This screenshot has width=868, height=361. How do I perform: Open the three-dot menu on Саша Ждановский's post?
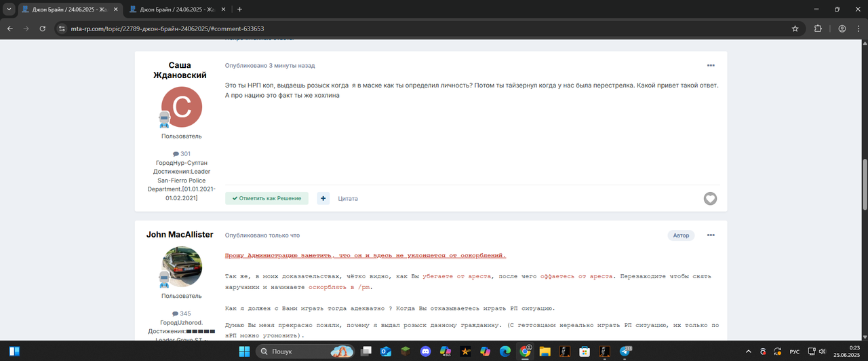[711, 65]
